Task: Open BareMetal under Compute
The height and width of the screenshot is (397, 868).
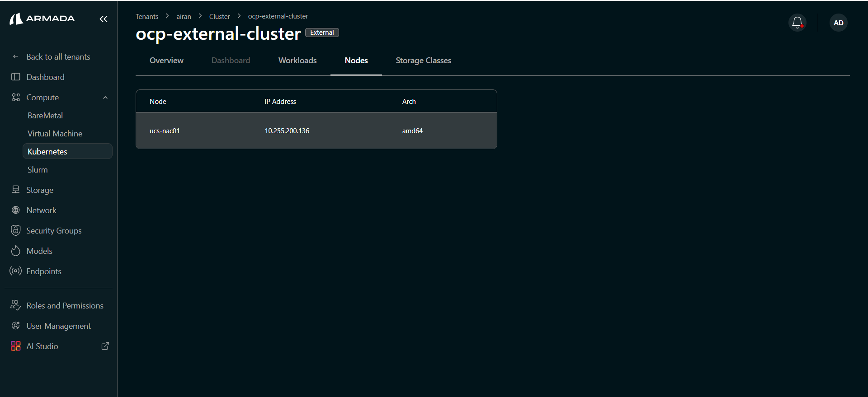Action: point(45,115)
